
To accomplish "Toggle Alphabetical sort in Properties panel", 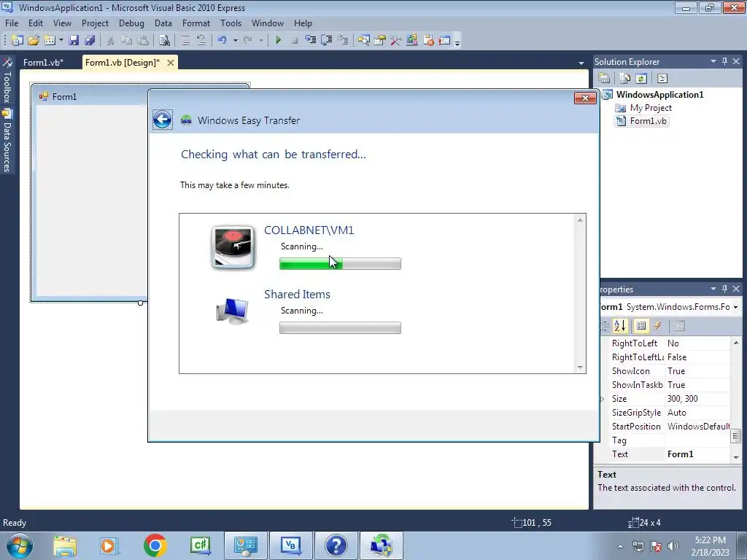I will [x=620, y=326].
